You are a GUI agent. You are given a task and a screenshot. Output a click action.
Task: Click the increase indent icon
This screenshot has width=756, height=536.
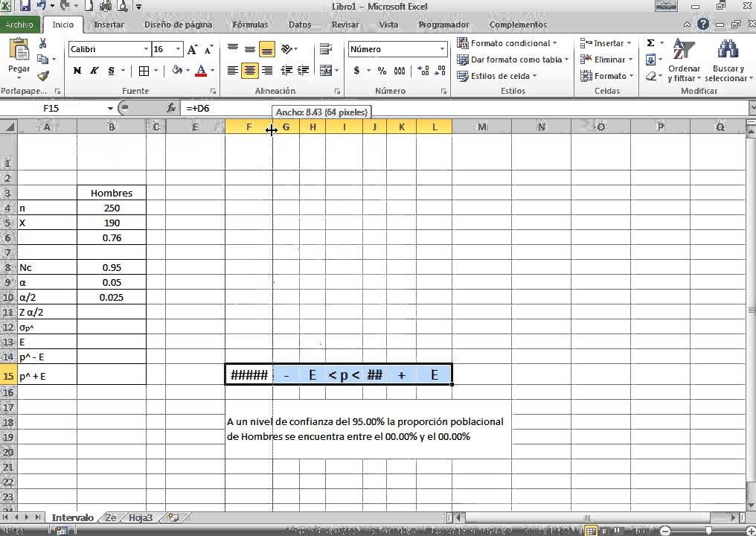pos(303,71)
